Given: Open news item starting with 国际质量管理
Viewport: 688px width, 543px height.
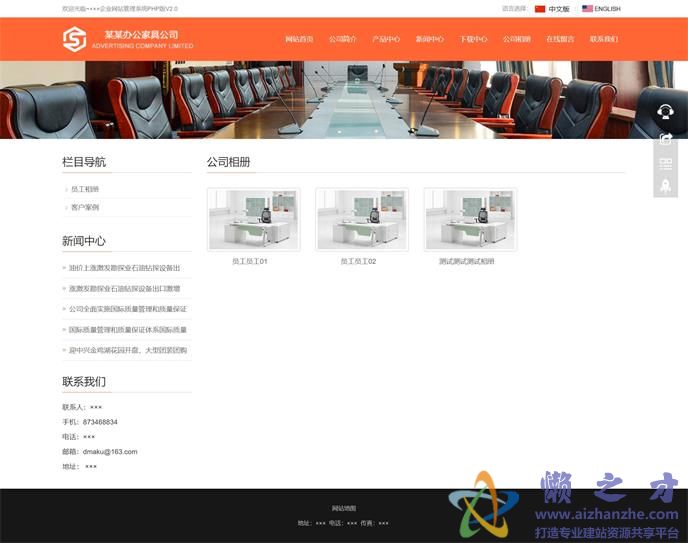Looking at the screenshot, I should pyautogui.click(x=128, y=330).
